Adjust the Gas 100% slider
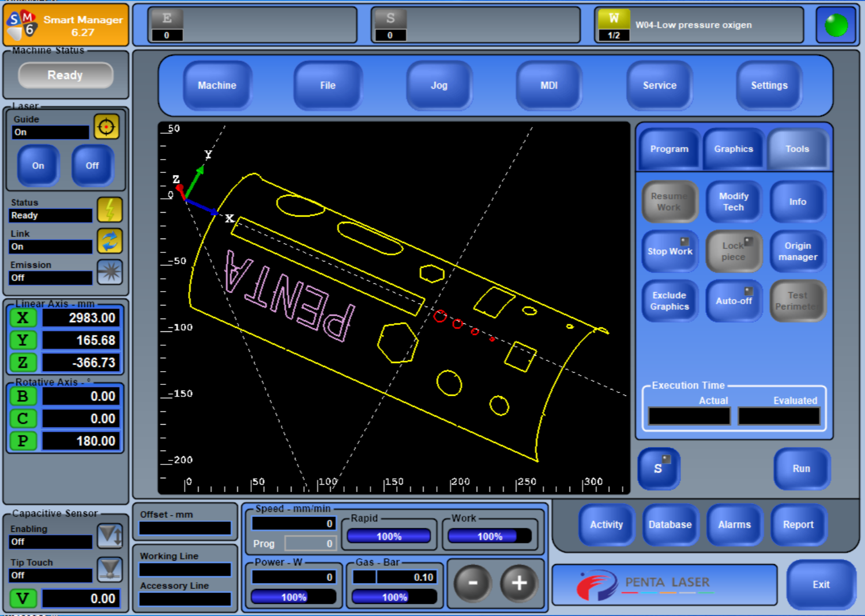The image size is (865, 616). 394,597
